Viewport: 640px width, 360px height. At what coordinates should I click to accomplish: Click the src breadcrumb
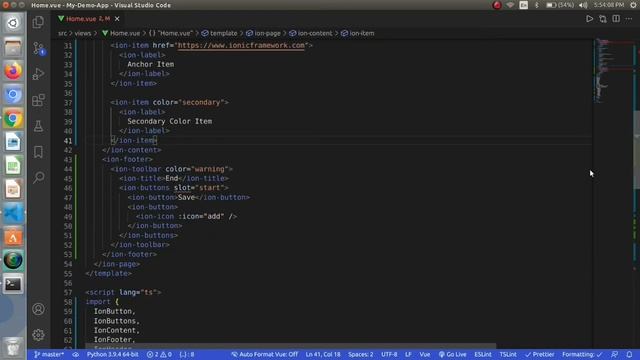point(62,33)
